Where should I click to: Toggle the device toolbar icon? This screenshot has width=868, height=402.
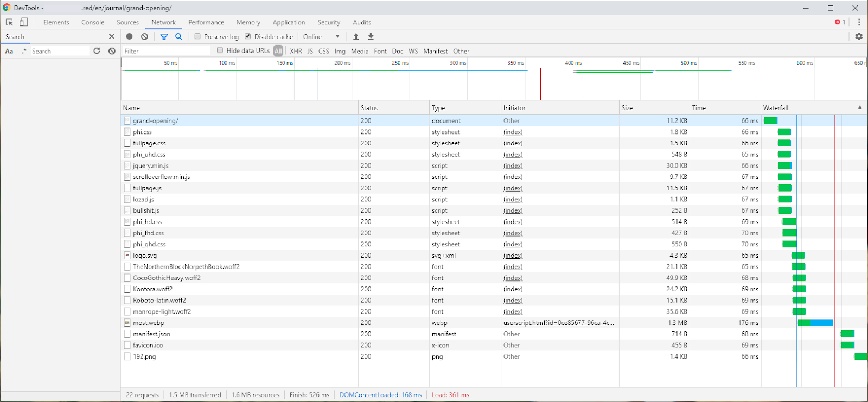[23, 22]
